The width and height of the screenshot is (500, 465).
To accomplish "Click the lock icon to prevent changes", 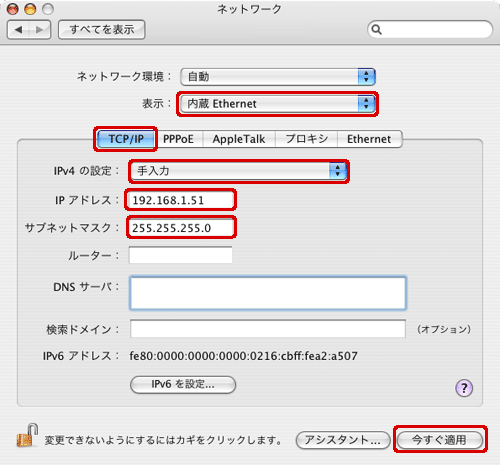I will 27,436.
